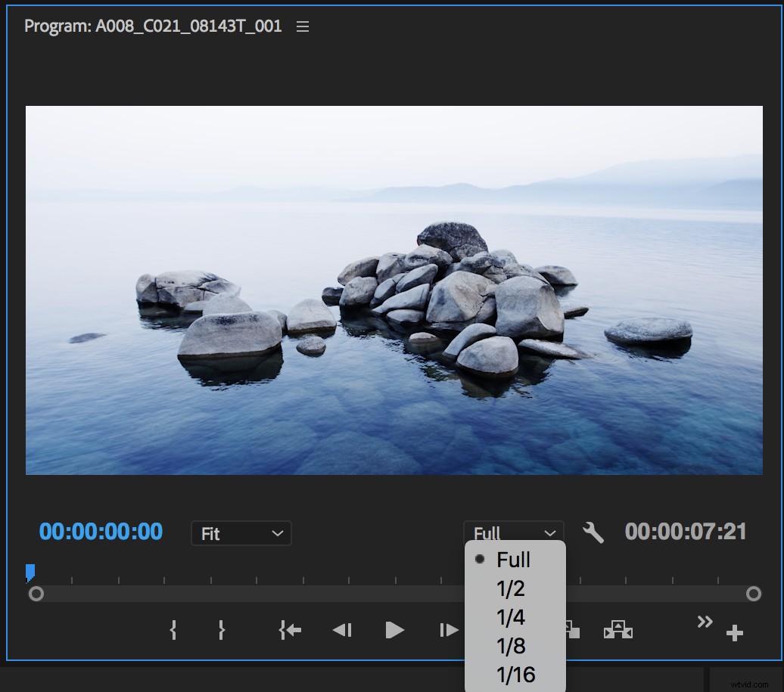Open the Fit zoom level dropdown
Viewport: 784px width, 692px height.
[x=241, y=533]
